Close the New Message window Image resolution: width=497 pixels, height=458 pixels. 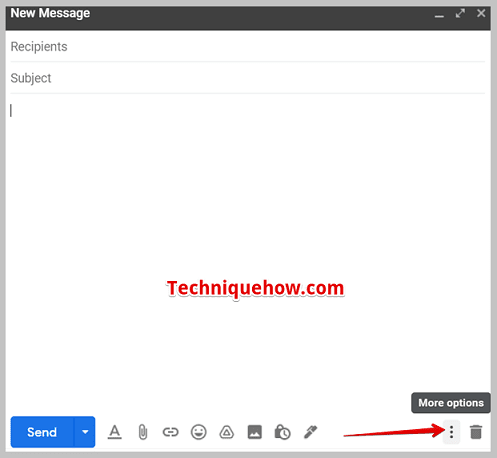coord(481,13)
